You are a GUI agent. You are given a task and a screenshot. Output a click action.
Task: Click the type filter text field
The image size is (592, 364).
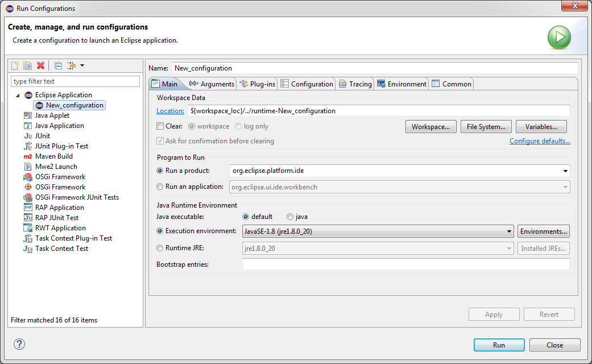coord(75,81)
